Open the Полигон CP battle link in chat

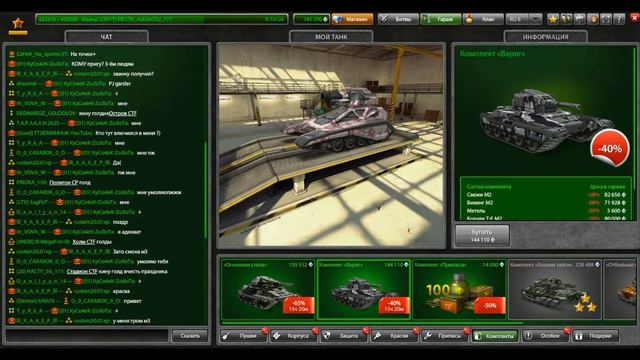(x=64, y=182)
